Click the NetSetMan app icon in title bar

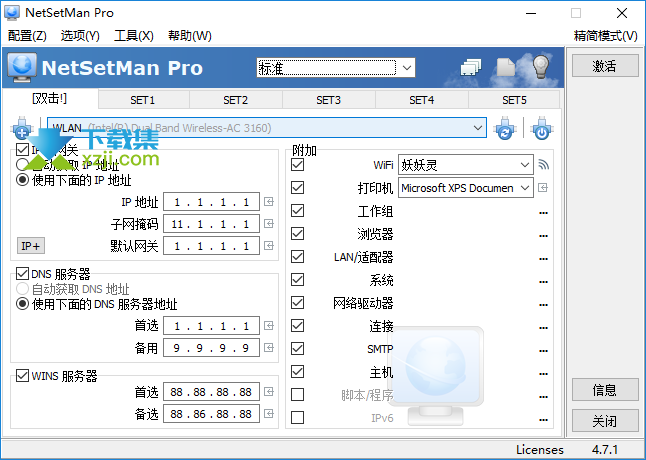click(x=12, y=12)
